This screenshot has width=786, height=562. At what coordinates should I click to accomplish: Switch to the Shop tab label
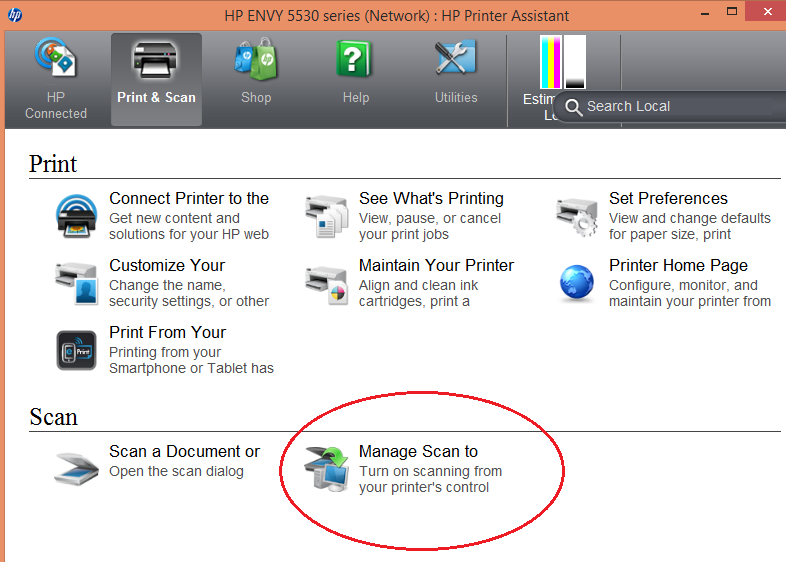pos(256,97)
